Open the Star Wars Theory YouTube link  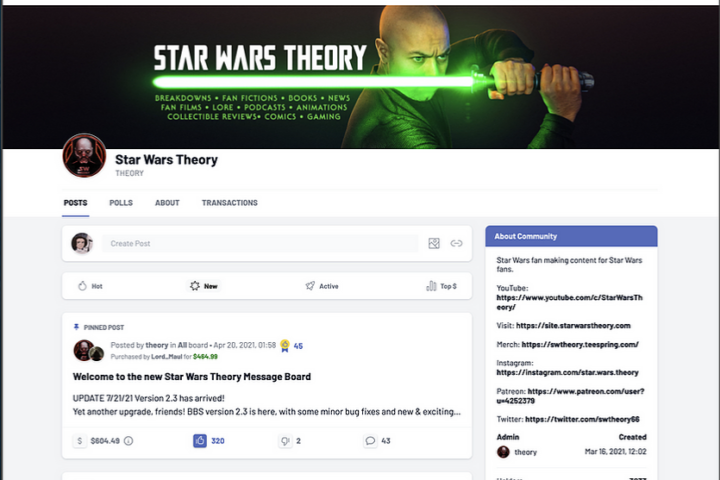click(569, 302)
